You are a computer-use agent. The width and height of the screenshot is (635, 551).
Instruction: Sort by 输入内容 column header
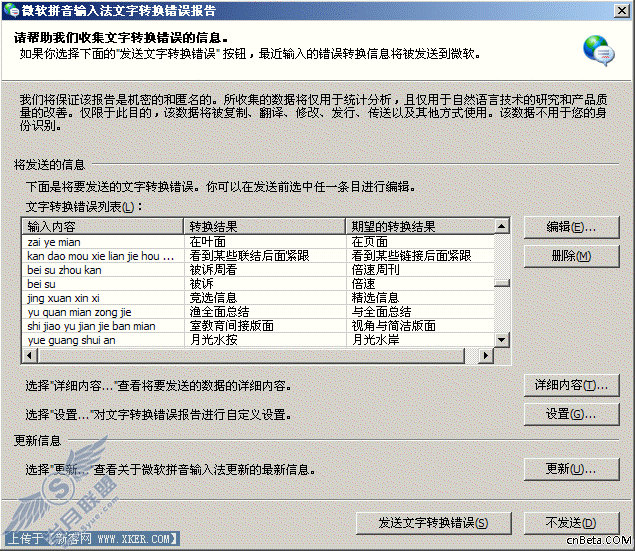point(103,226)
